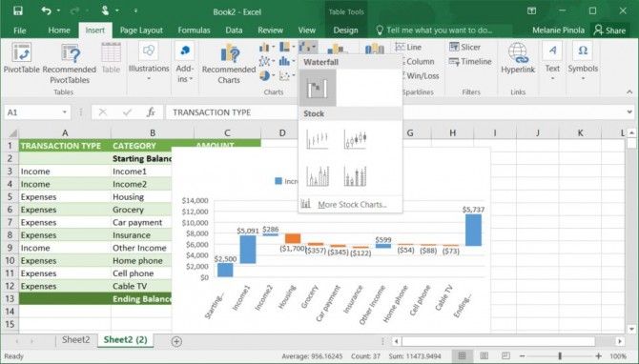The height and width of the screenshot is (364, 639).
Task: Click the Hyperlink icon
Action: click(x=518, y=58)
